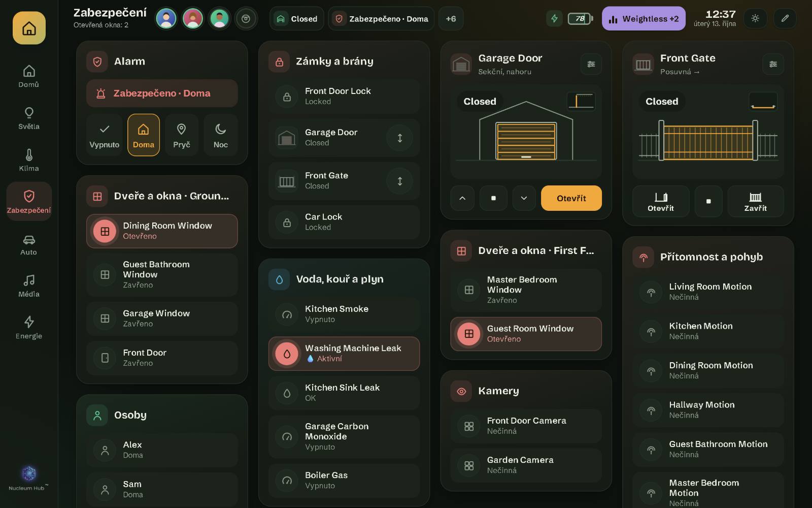The height and width of the screenshot is (508, 812).
Task: Open Front Gate settings sliders icon
Action: click(773, 64)
